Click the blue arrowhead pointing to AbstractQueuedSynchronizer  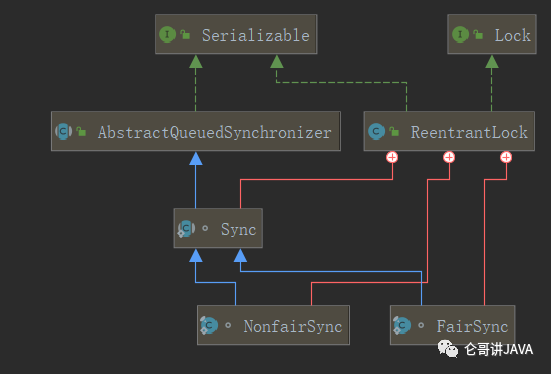196,159
